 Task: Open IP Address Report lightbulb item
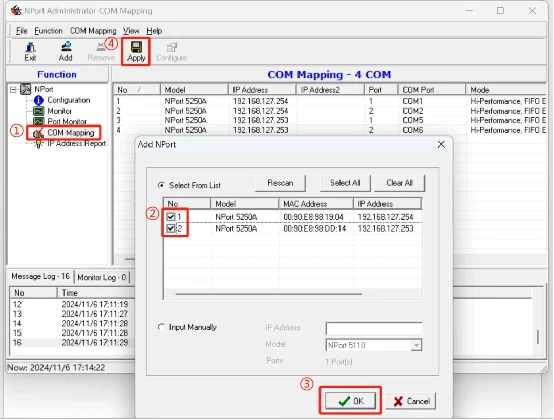(x=39, y=144)
